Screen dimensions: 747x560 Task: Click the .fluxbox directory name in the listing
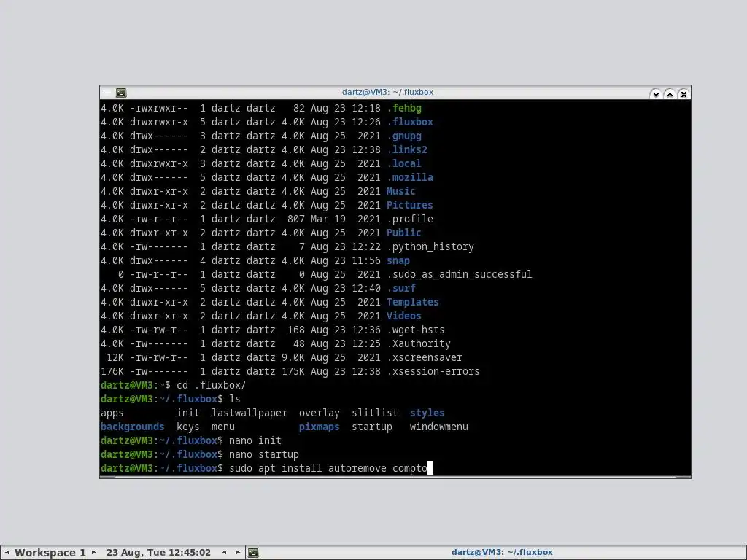coord(410,122)
